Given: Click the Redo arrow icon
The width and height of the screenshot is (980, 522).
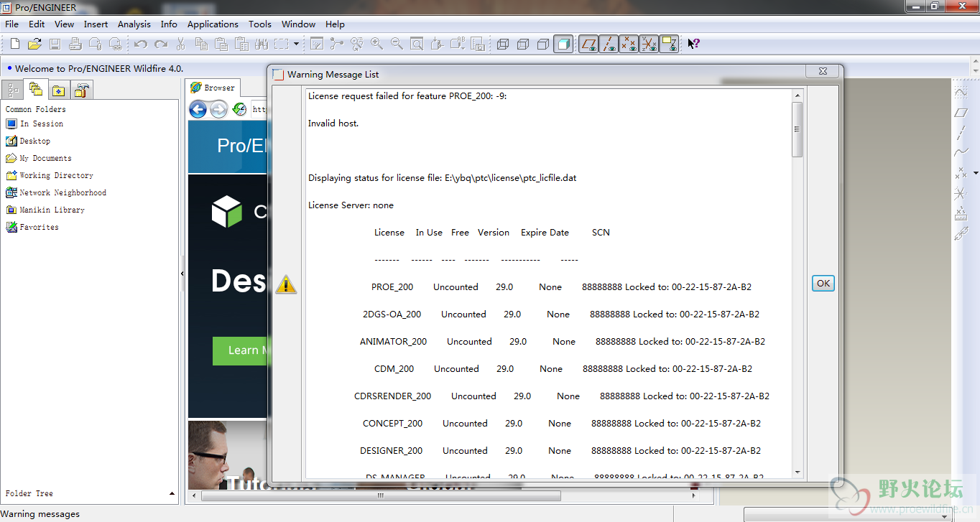Looking at the screenshot, I should (161, 44).
